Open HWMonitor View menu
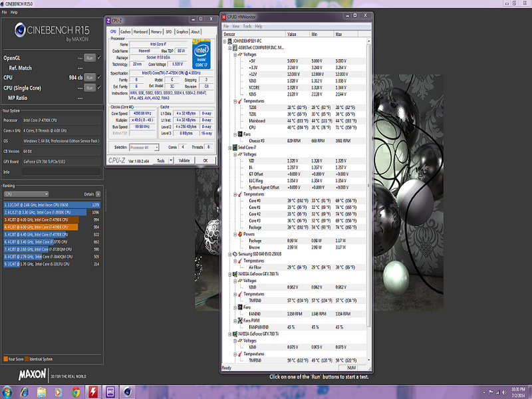This screenshot has height=399, width=532. click(x=236, y=26)
